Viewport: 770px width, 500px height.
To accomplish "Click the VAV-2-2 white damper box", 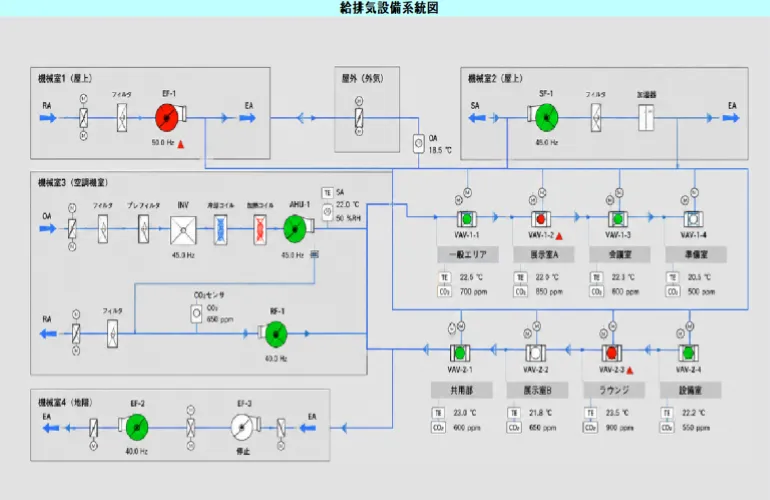I will click(535, 353).
